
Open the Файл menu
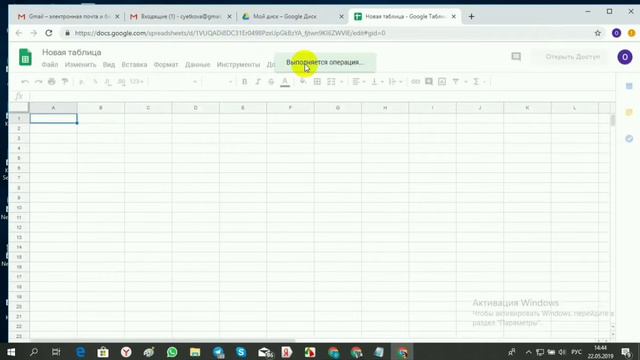pyautogui.click(x=50, y=64)
